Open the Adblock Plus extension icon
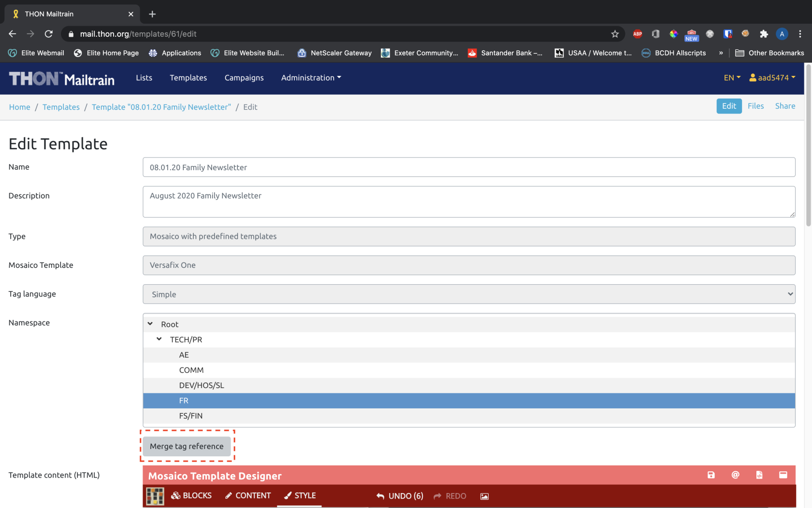Viewport: 812px width, 508px height. (x=638, y=34)
